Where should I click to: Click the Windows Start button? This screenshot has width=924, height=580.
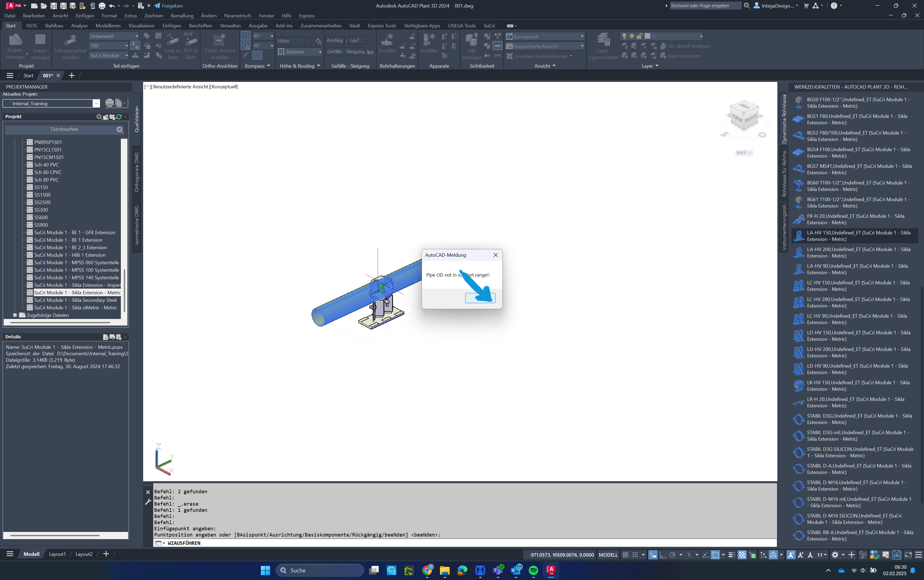[265, 570]
